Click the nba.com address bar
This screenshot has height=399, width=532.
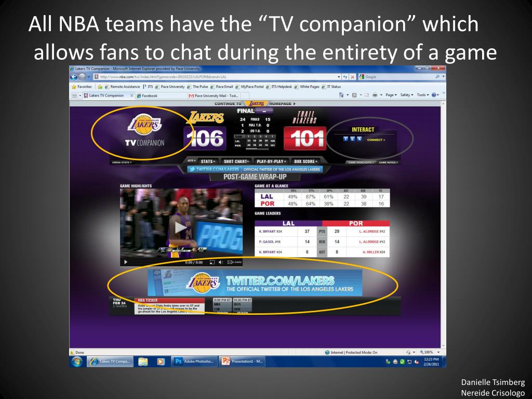(216, 77)
